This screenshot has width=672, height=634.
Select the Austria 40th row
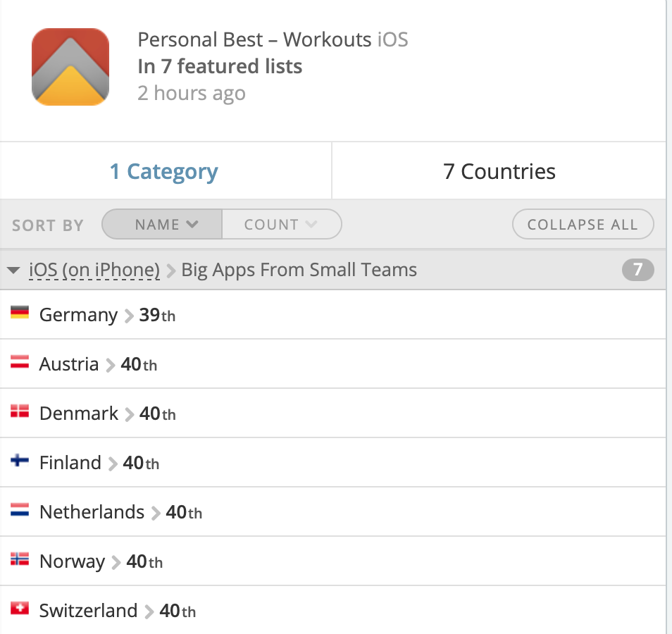(332, 364)
